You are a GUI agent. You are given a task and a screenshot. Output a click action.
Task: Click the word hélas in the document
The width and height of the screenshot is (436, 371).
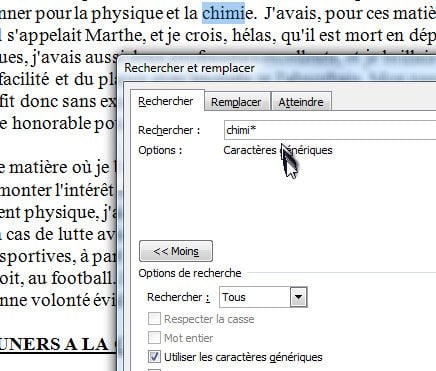tap(254, 35)
